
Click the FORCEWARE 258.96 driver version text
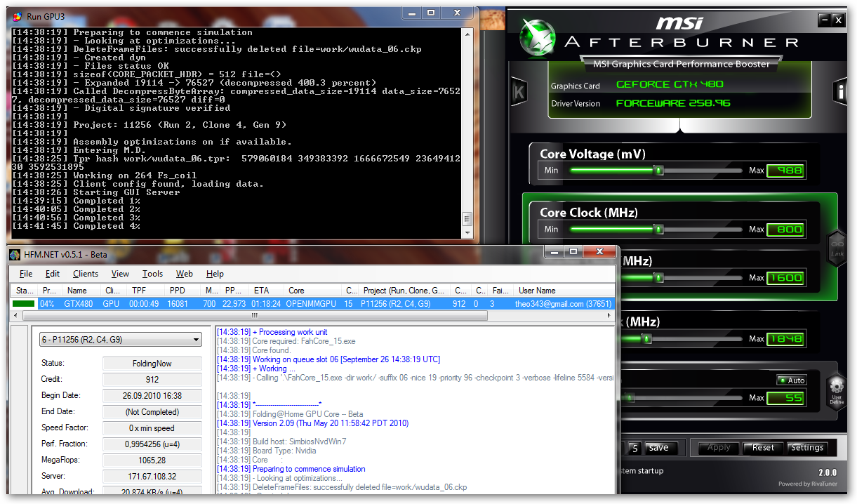click(673, 103)
